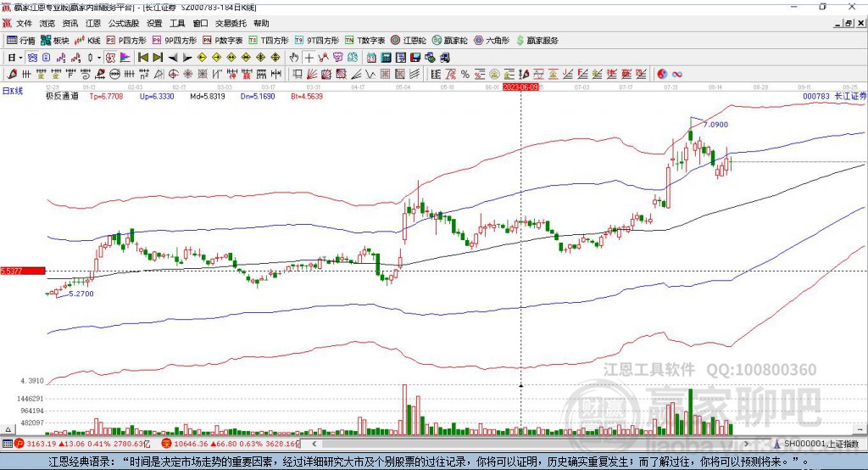Click the 5.2700 low price label
Screen dimensions: 868x470
[x=81, y=294]
